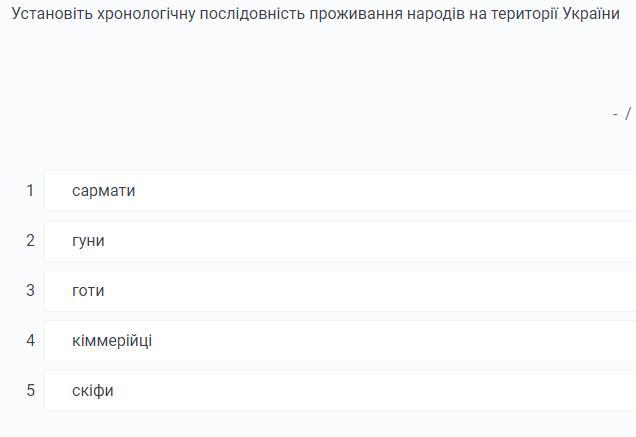This screenshot has width=636, height=437.
Task: Click the word "проживання" in the question
Action: point(352,16)
